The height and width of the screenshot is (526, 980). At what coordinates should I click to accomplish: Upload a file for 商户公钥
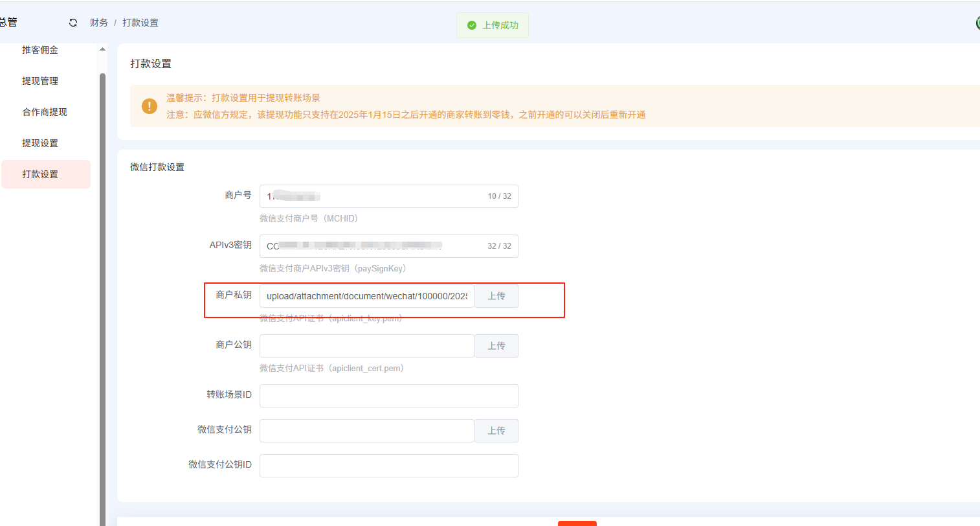coord(496,346)
